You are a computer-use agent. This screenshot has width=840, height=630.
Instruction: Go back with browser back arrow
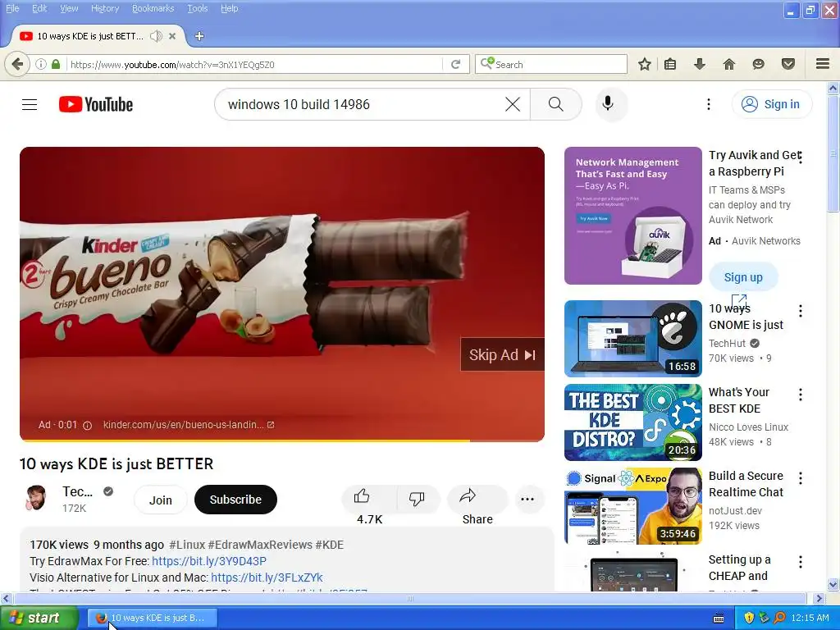click(17, 64)
